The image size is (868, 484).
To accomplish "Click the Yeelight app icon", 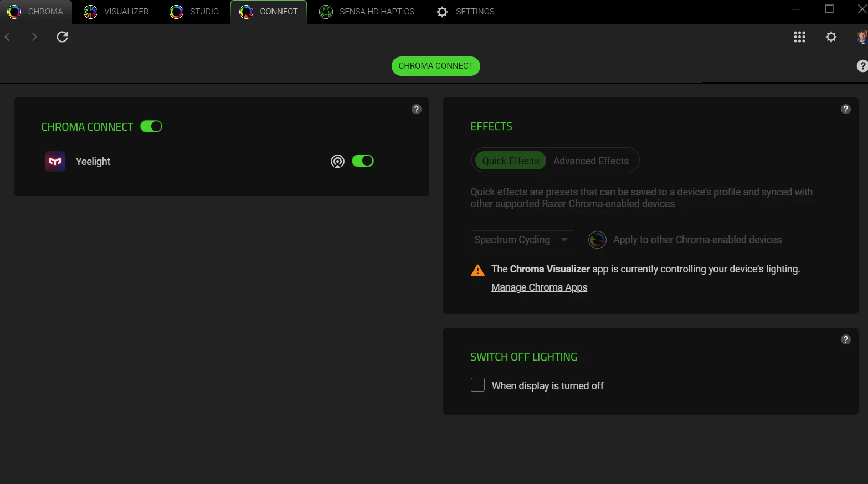I will 55,161.
